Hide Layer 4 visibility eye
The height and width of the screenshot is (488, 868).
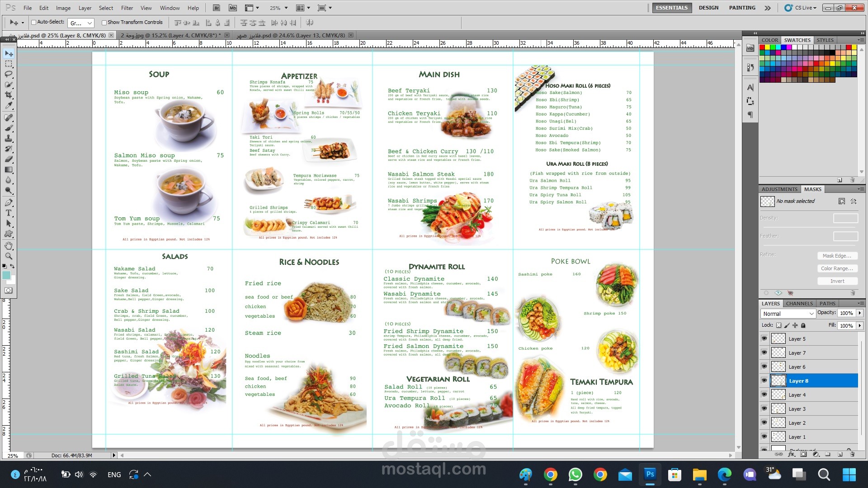(764, 394)
